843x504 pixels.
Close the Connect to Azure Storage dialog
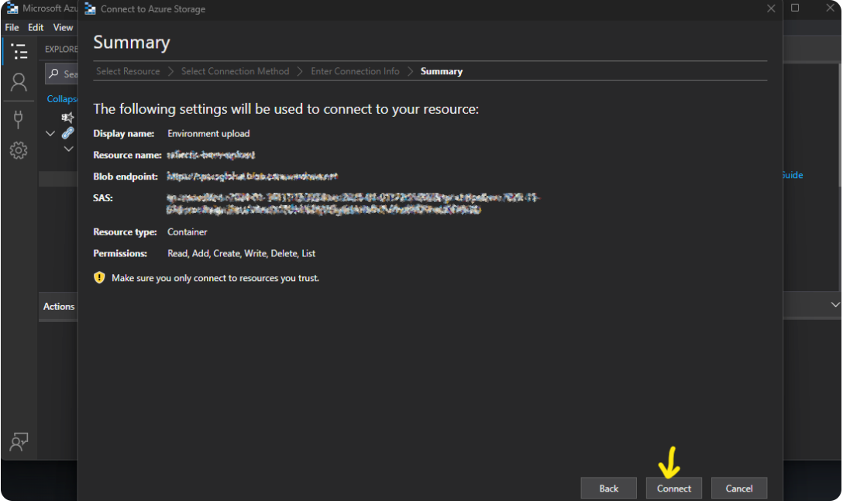tap(770, 9)
